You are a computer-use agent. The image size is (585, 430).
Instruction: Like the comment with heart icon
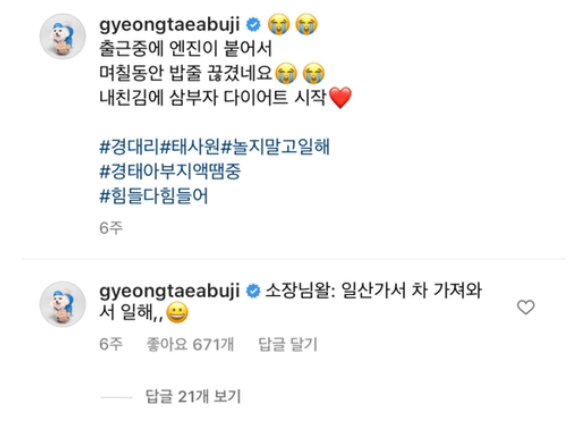click(526, 307)
